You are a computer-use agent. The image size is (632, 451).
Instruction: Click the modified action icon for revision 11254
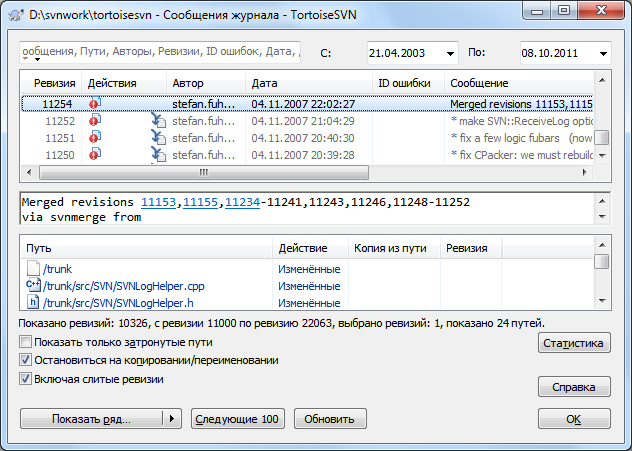point(95,104)
